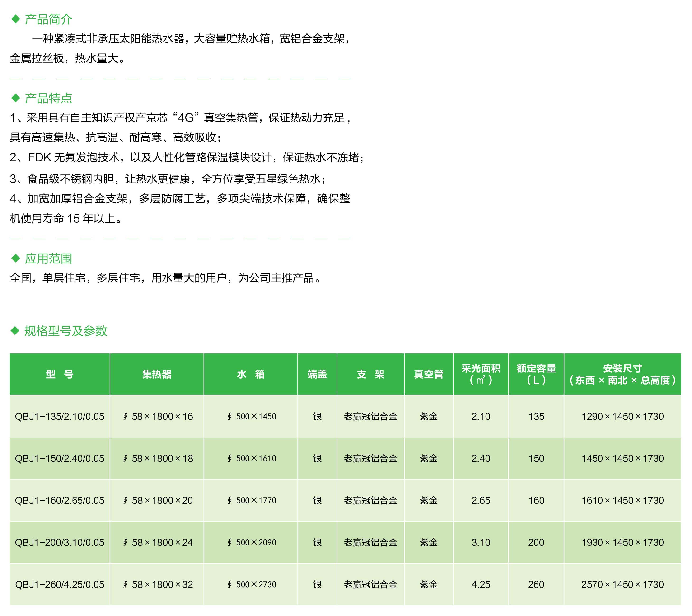Click capacity value 160
The height and width of the screenshot is (616, 692).
pos(536,500)
